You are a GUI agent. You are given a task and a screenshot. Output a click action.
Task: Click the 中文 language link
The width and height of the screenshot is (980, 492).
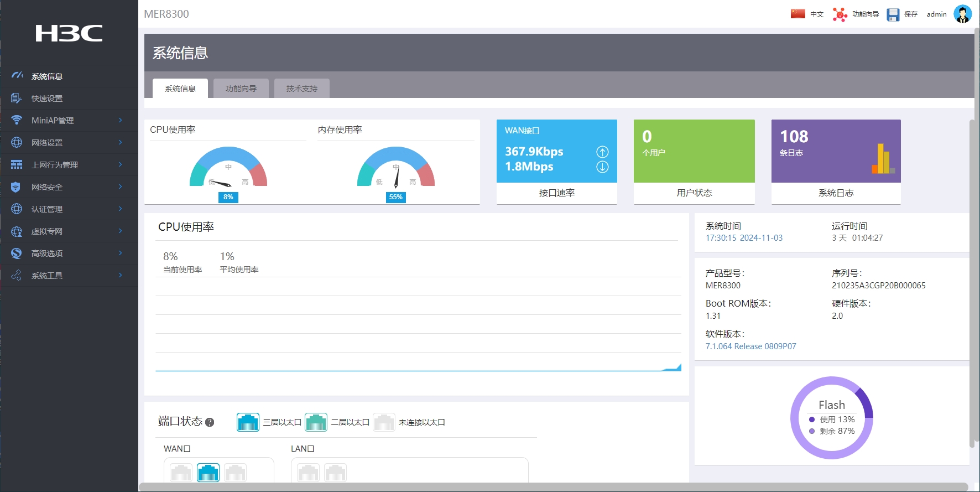point(817,14)
